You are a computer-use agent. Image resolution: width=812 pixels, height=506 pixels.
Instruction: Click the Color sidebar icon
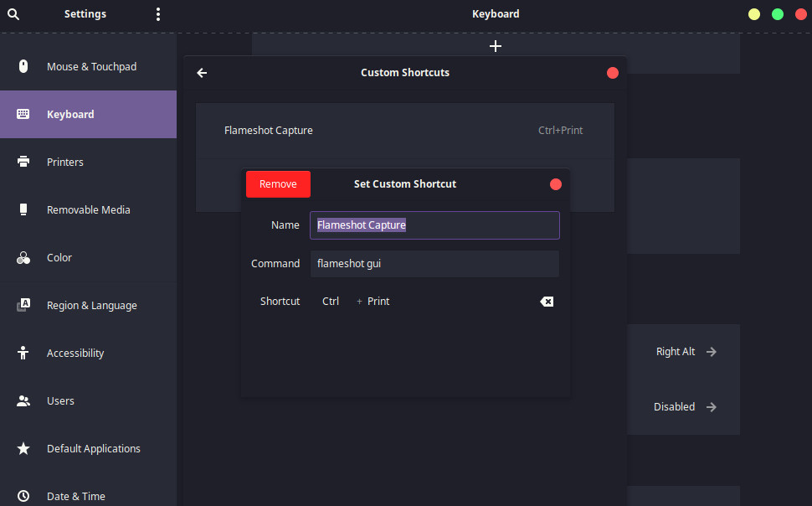coord(23,258)
